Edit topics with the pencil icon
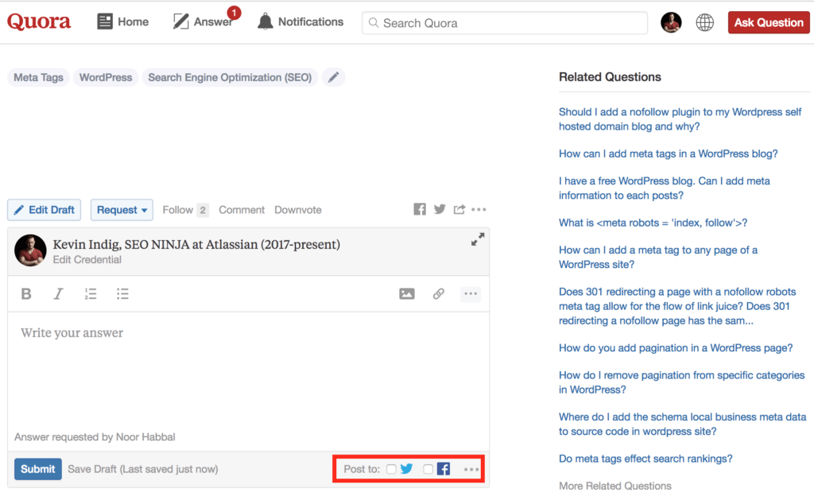 coord(334,77)
